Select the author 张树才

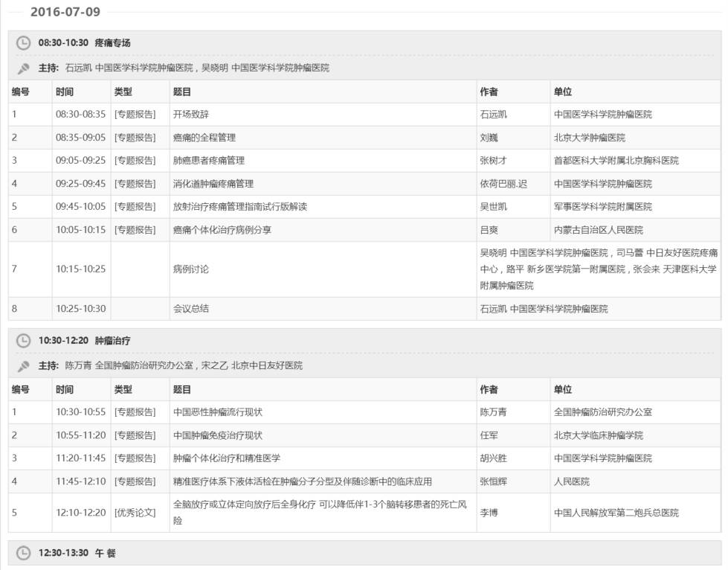[493, 160]
